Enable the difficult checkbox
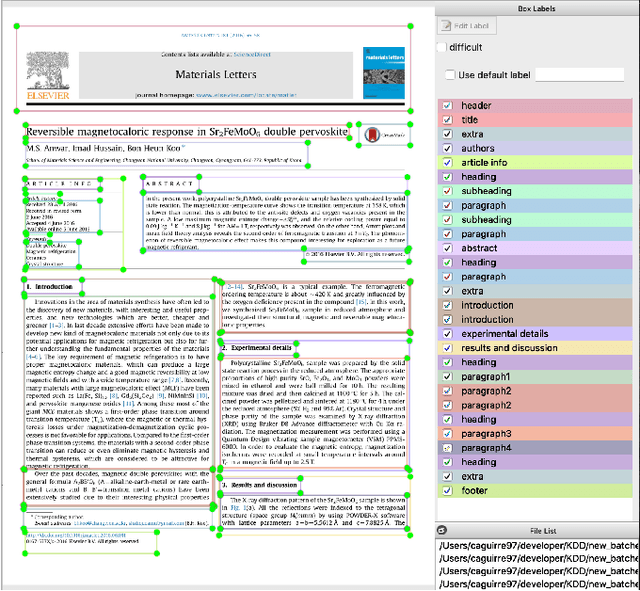640x591 pixels. tap(443, 47)
